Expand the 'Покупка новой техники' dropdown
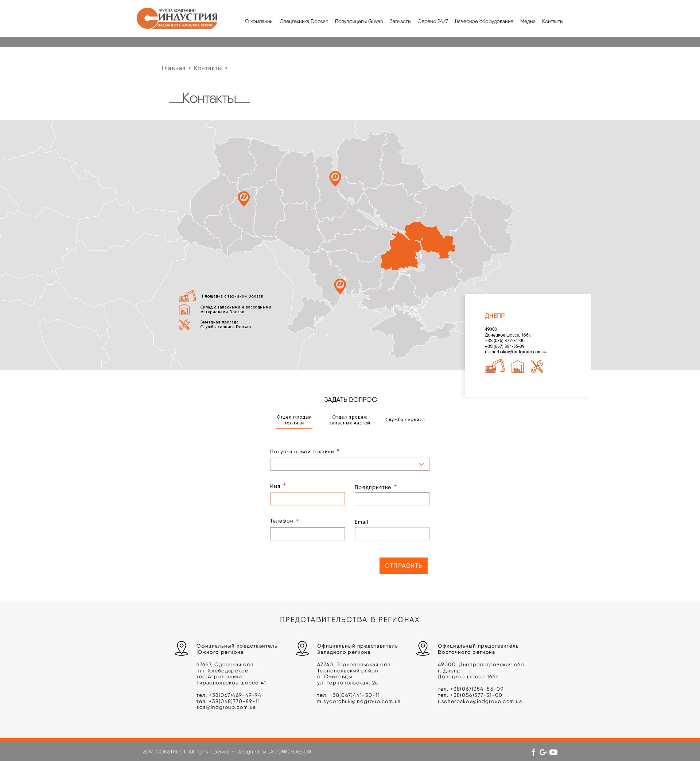The height and width of the screenshot is (761, 700). coord(350,464)
